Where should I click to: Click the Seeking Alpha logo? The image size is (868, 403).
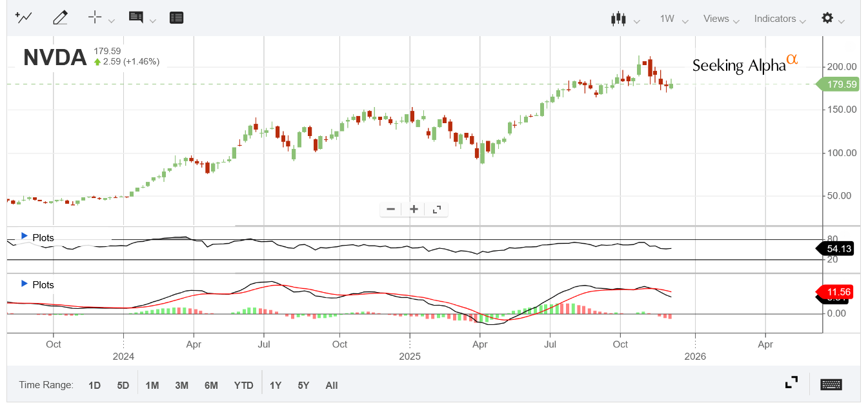(745, 63)
